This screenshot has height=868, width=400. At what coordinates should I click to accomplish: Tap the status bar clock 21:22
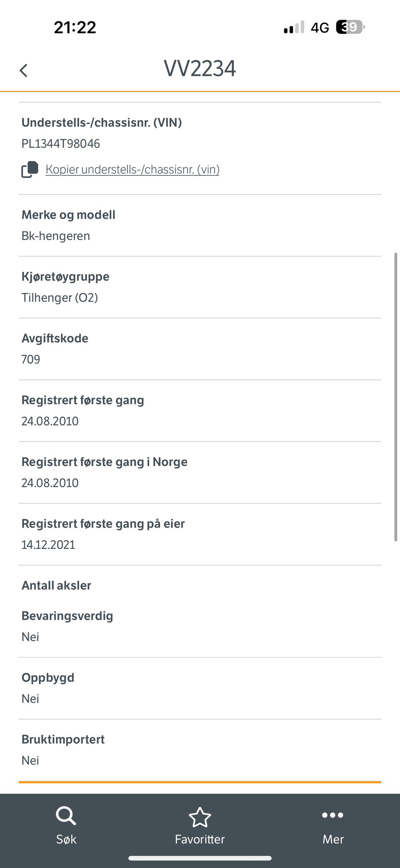click(x=75, y=28)
